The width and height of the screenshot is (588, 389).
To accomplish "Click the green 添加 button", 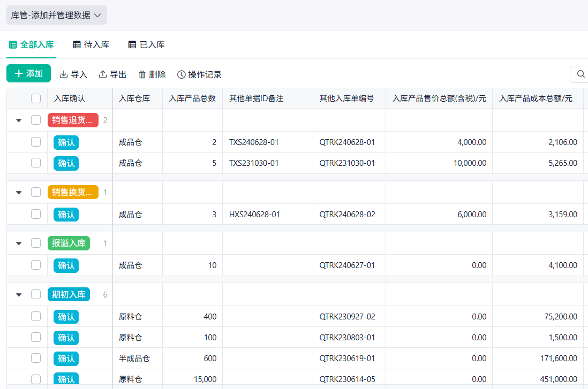I will (28, 73).
